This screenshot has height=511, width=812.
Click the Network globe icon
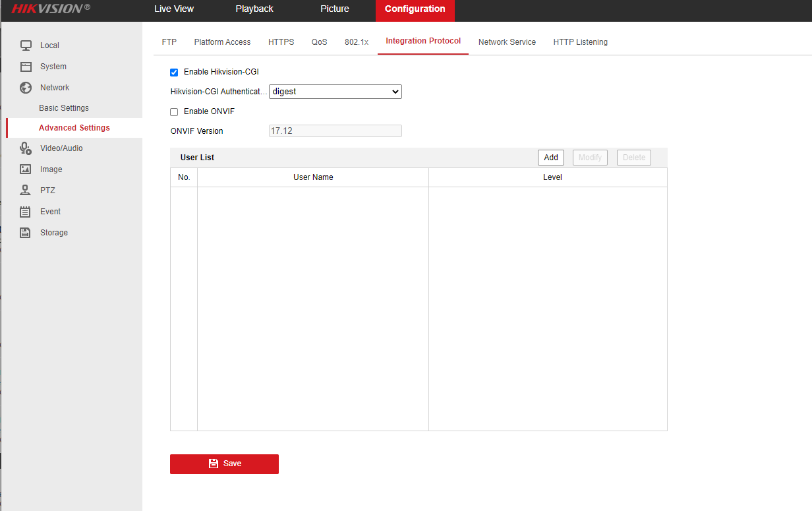click(x=26, y=88)
